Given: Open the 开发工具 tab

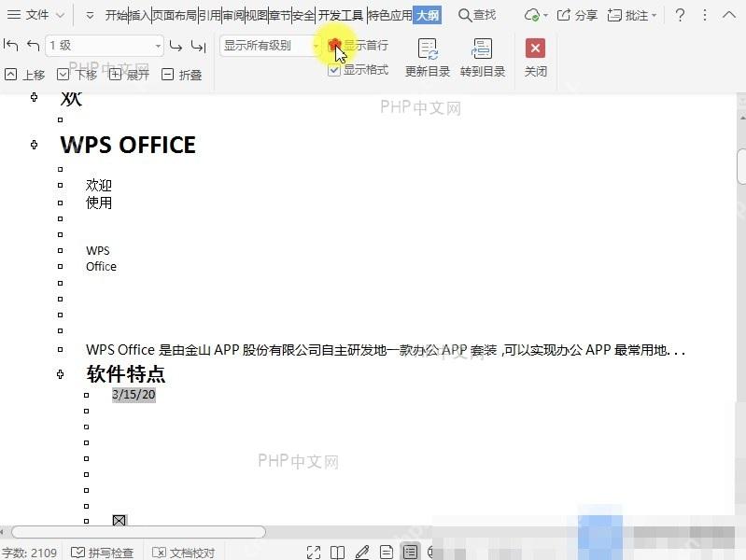Looking at the screenshot, I should click(341, 15).
